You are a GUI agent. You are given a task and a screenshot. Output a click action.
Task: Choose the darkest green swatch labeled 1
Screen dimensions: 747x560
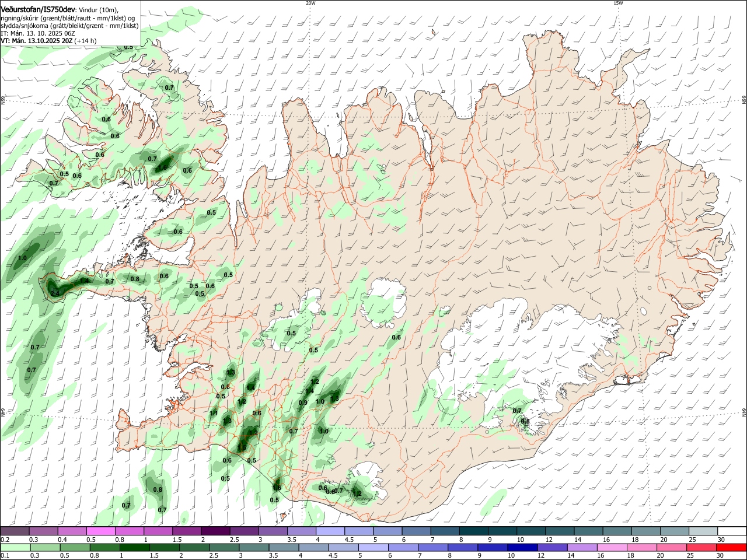pyautogui.click(x=134, y=548)
